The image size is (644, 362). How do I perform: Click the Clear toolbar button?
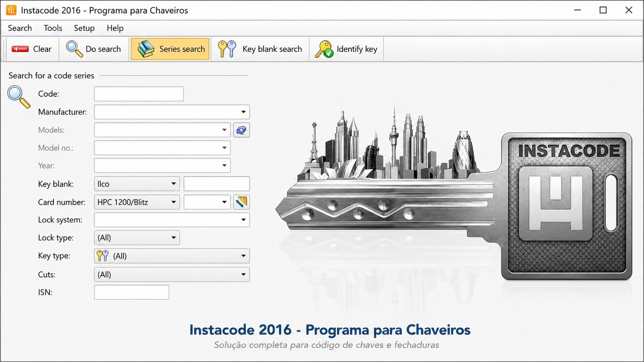[x=32, y=49]
